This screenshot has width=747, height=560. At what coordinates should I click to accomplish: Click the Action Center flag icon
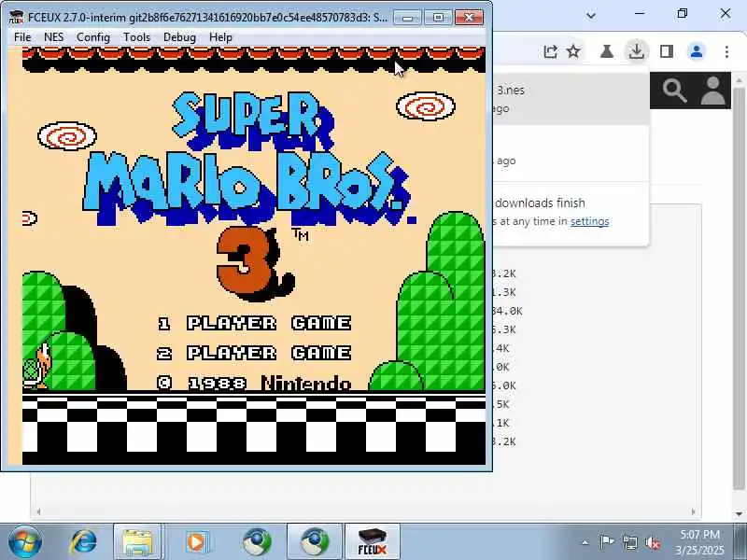[x=606, y=542]
